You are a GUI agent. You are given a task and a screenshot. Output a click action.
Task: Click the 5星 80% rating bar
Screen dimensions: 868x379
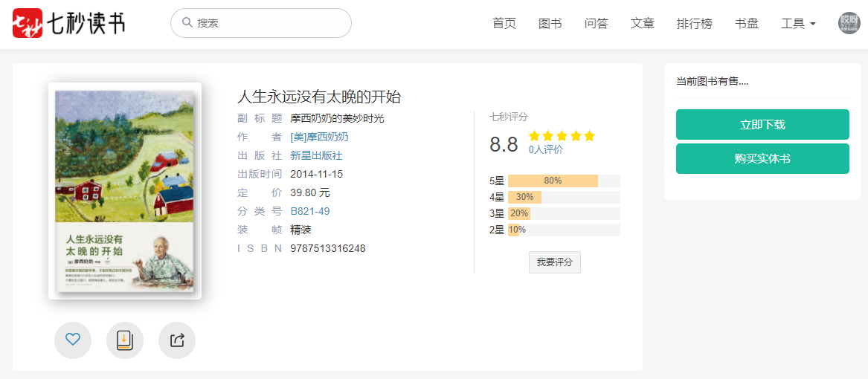pos(564,181)
